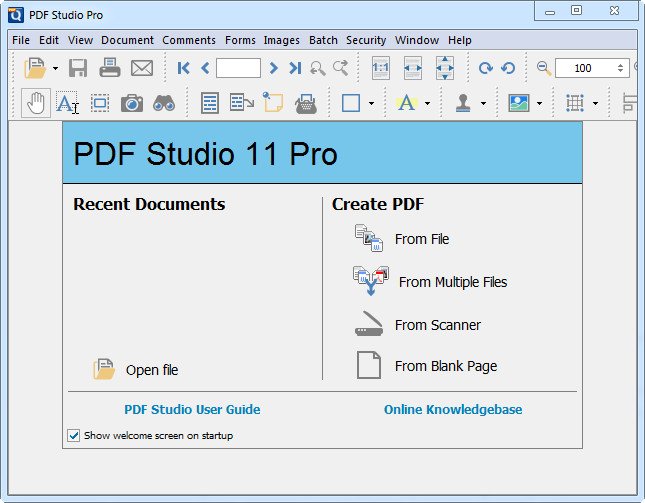The image size is (645, 503).
Task: Go to the last page arrow
Action: tap(295, 68)
